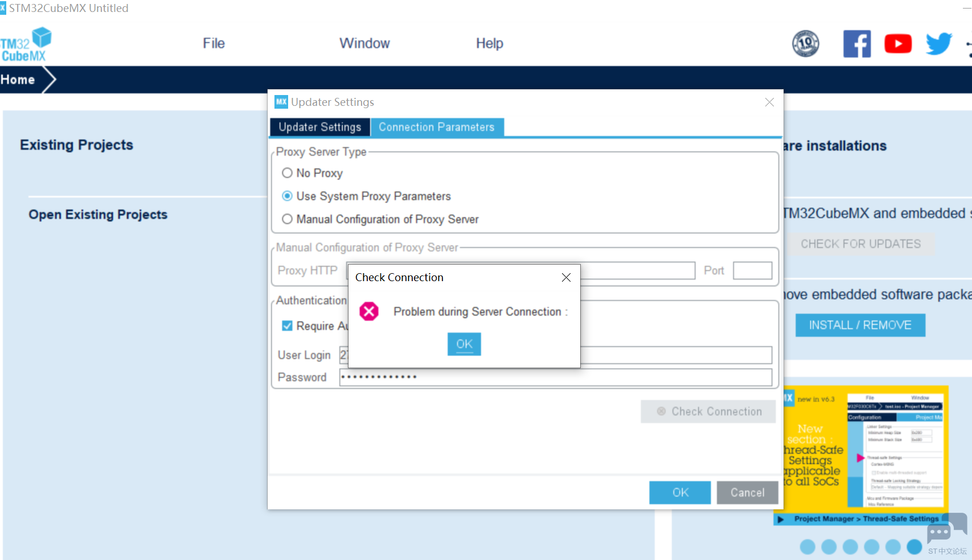Click the CHECK FOR UPDATES button

(x=860, y=244)
